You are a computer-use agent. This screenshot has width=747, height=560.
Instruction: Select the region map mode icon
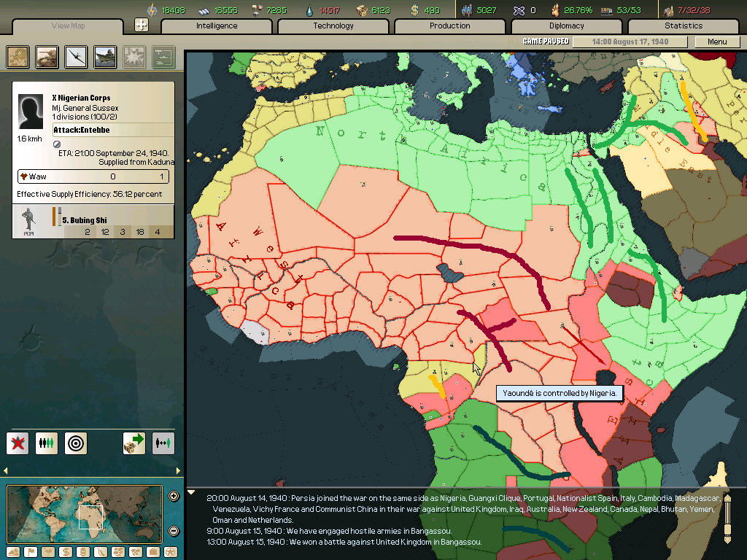click(118, 553)
